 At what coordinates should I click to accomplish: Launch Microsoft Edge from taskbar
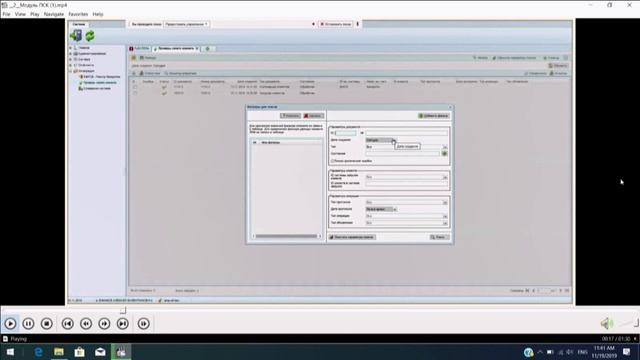click(x=38, y=352)
